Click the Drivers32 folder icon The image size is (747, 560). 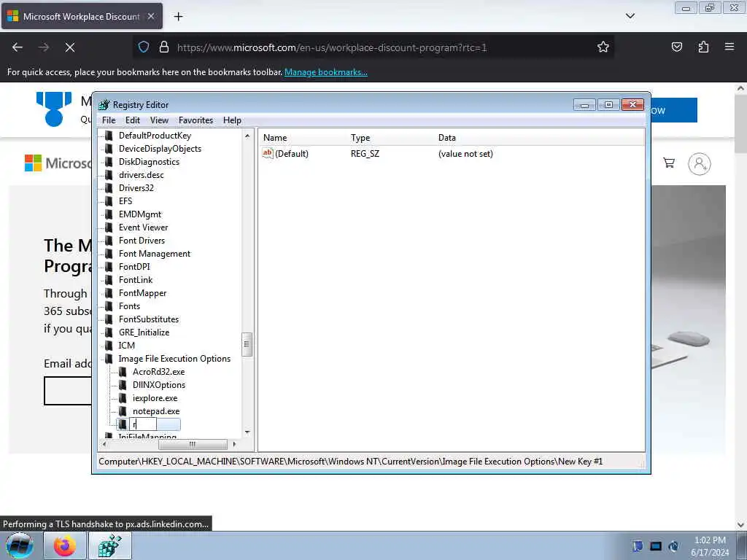(109, 187)
